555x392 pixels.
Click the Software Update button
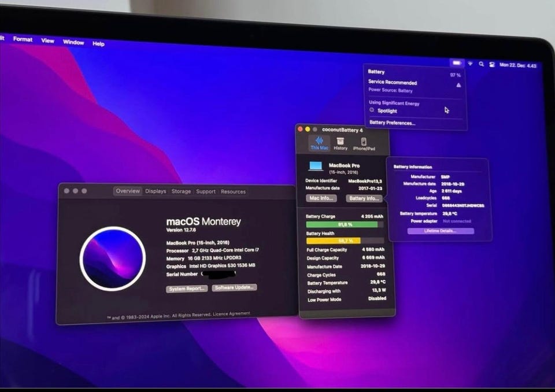(x=234, y=287)
